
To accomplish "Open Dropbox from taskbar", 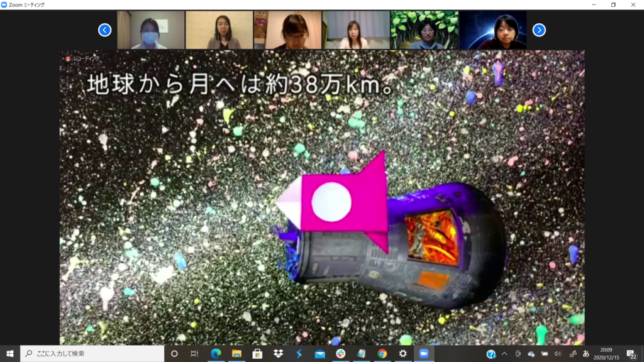I will (278, 353).
